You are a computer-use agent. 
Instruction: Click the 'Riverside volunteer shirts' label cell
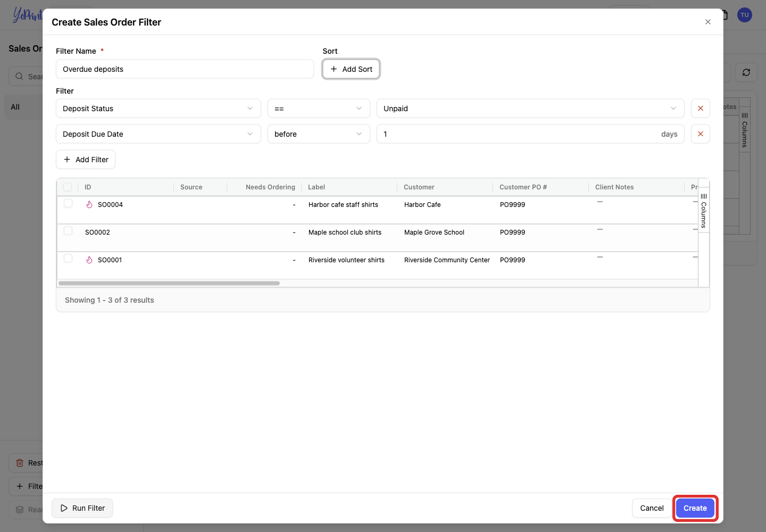click(346, 260)
